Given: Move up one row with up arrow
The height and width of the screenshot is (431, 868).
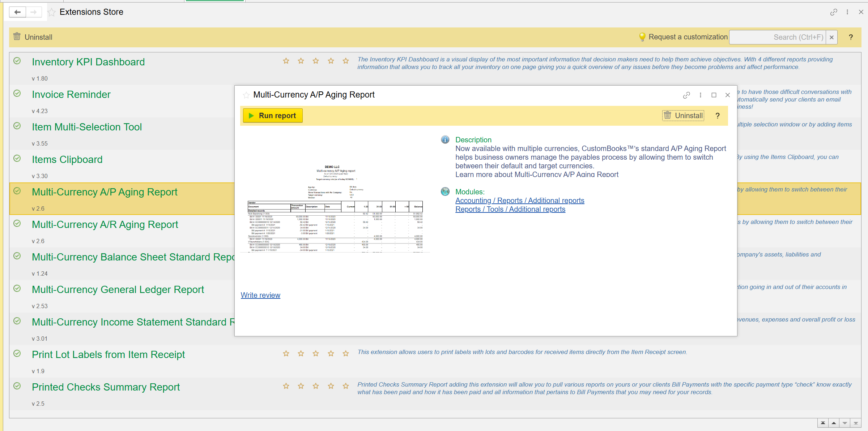Looking at the screenshot, I should pos(834,423).
